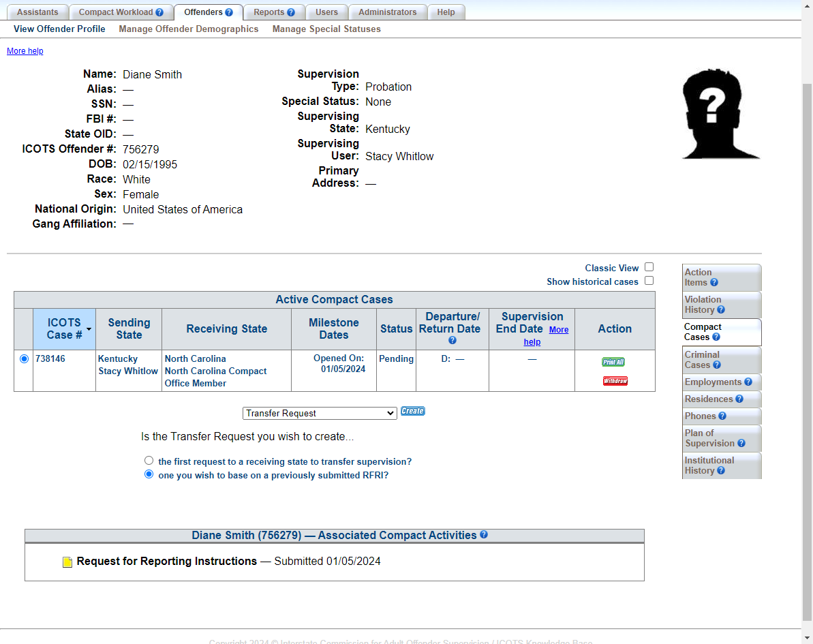Screen dimensions: 813x644
Task: Click More help link under Supervision End Date
Action: (546, 335)
